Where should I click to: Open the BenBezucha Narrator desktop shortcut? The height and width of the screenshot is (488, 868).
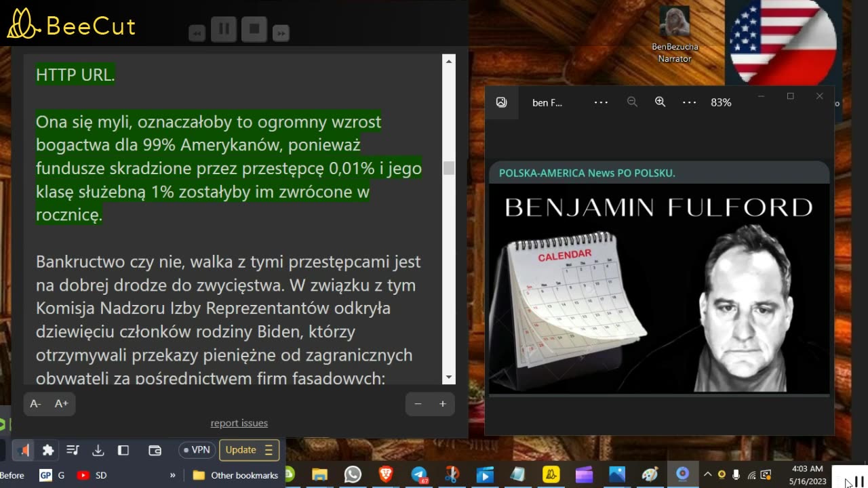coord(675,34)
